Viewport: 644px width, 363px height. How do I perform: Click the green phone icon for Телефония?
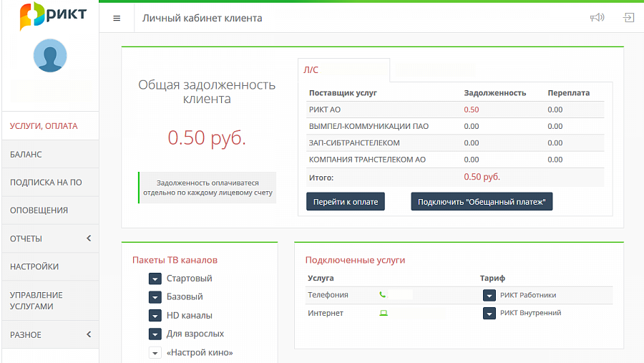(x=383, y=294)
